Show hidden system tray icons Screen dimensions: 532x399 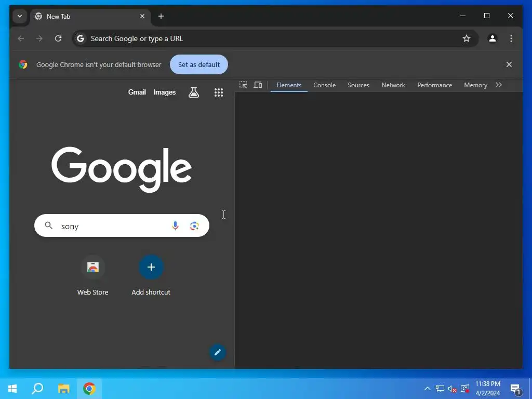[x=428, y=389]
